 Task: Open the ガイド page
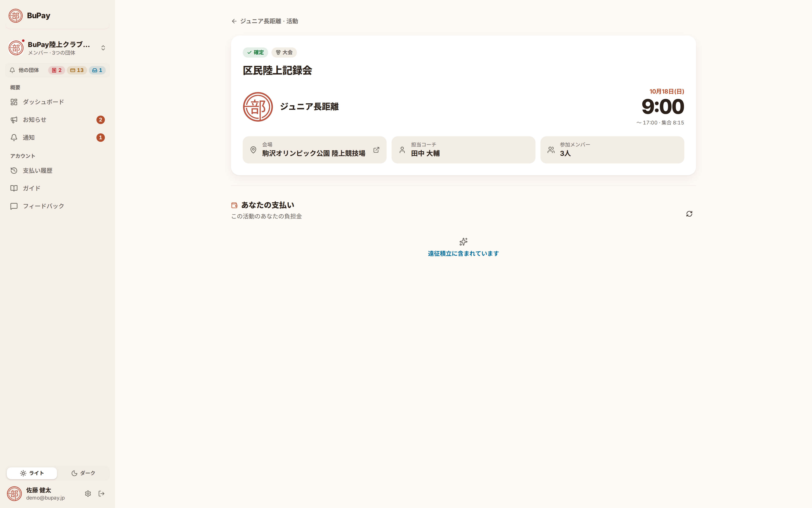(57, 188)
